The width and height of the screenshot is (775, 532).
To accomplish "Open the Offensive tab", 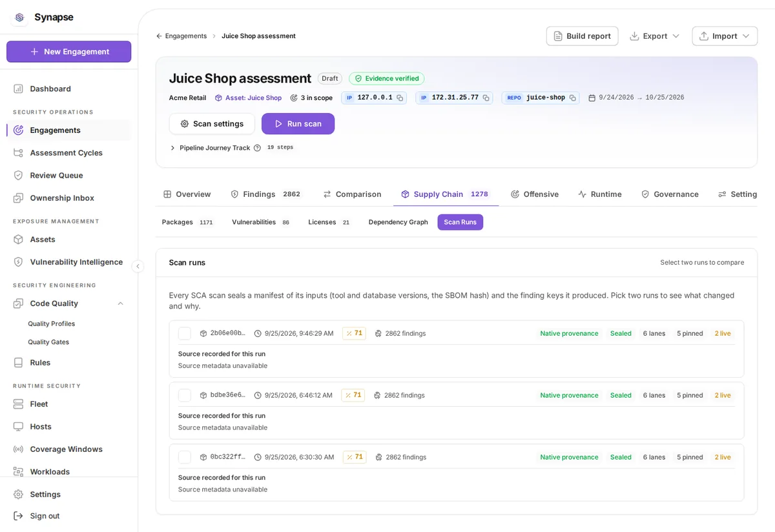I will pyautogui.click(x=535, y=194).
